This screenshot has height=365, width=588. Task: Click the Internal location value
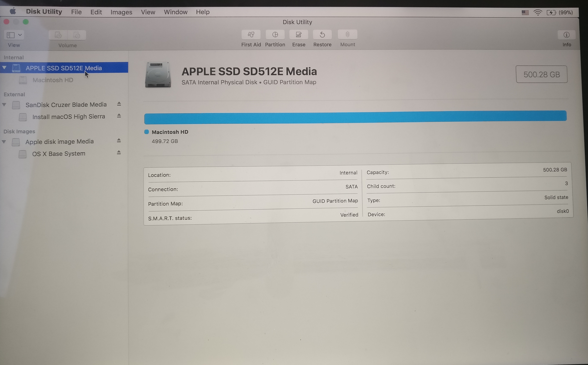point(349,173)
